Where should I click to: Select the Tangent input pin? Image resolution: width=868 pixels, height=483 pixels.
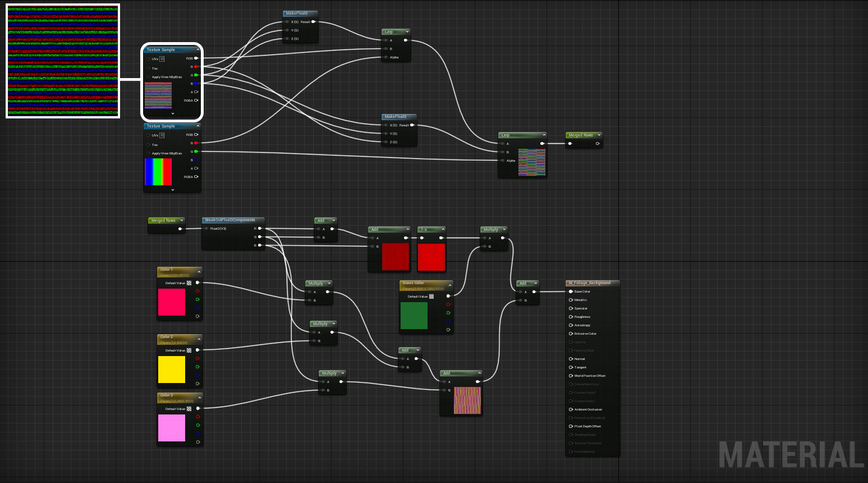tap(571, 367)
